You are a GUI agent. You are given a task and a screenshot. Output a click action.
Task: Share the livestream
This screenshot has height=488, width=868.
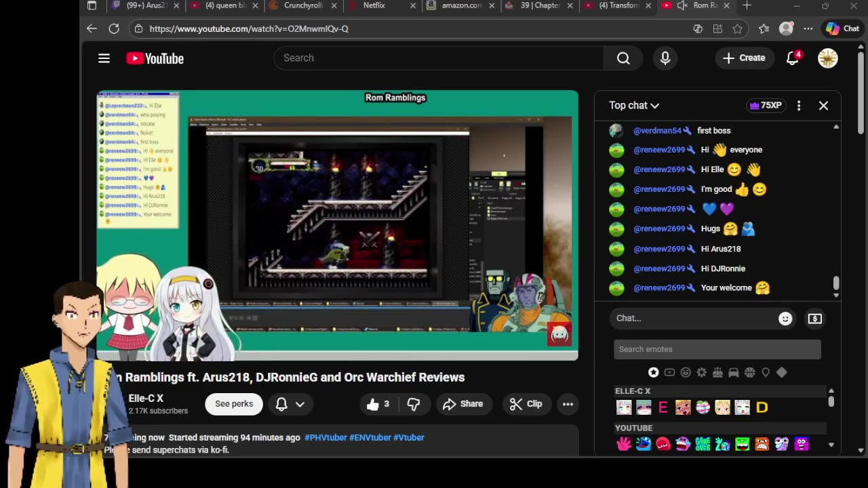[462, 404]
